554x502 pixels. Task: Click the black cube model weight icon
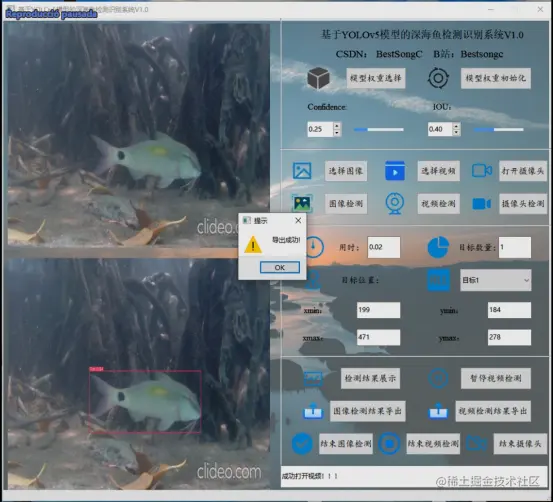point(318,78)
